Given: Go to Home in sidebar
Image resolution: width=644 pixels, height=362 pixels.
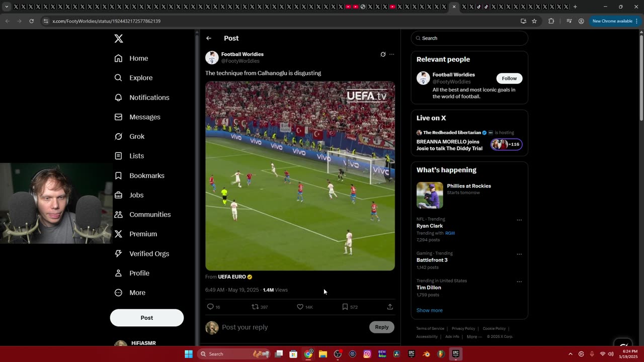Looking at the screenshot, I should click(x=131, y=58).
